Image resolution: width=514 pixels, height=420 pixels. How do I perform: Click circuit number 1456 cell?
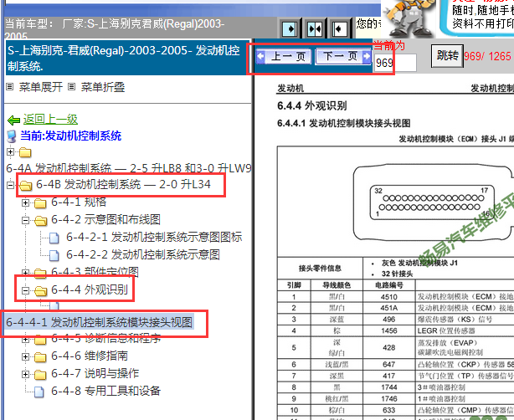[x=389, y=330]
